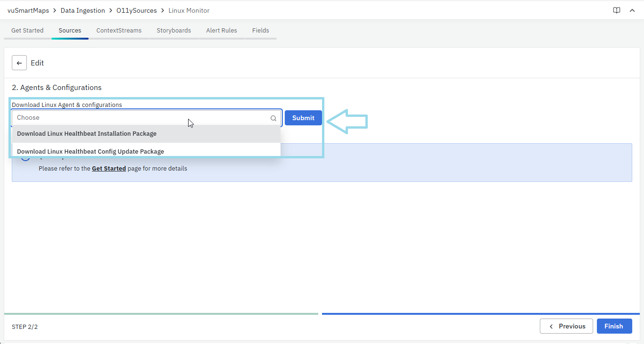644x344 pixels.
Task: Click the Submit button
Action: (x=303, y=117)
